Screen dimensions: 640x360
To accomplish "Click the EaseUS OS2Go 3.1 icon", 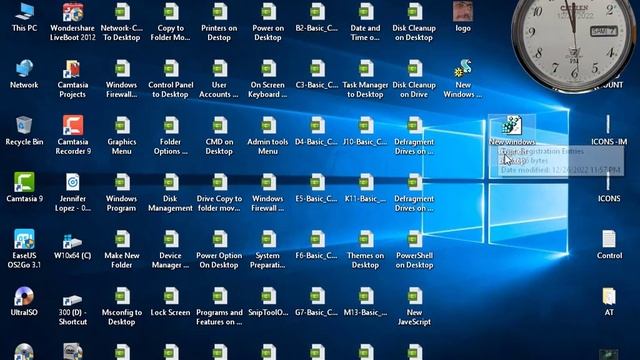I will [x=24, y=239].
